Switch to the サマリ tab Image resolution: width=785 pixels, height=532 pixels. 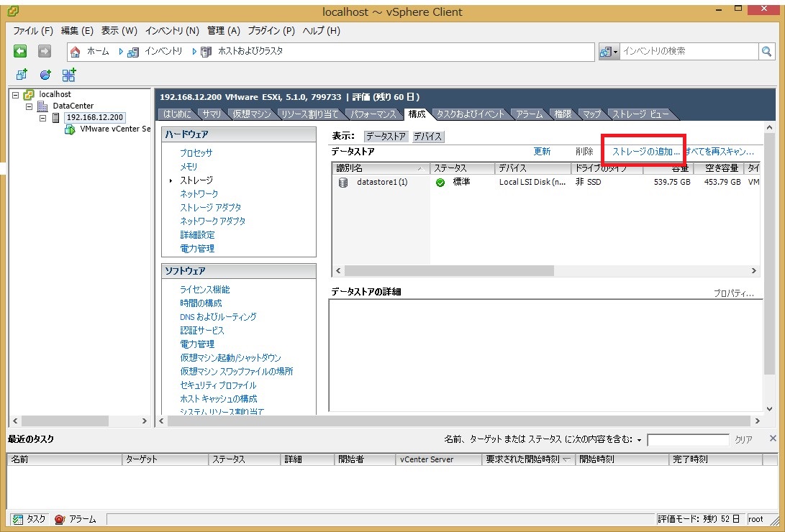(212, 114)
